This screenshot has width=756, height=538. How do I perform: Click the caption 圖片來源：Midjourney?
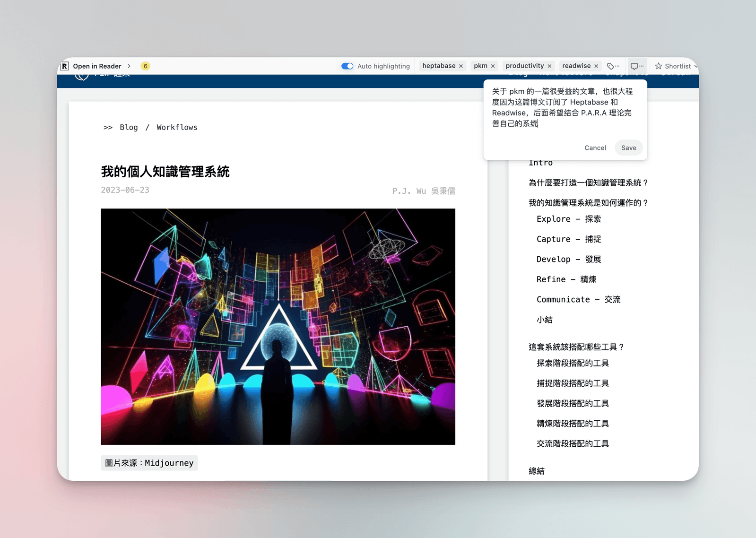pos(149,463)
